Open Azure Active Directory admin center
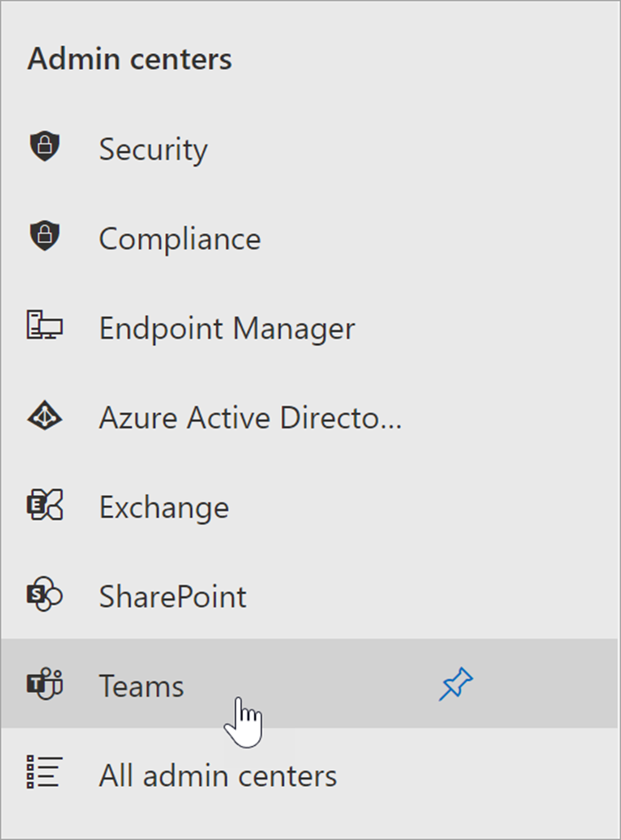Screen dimensions: 621x840 tap(251, 417)
